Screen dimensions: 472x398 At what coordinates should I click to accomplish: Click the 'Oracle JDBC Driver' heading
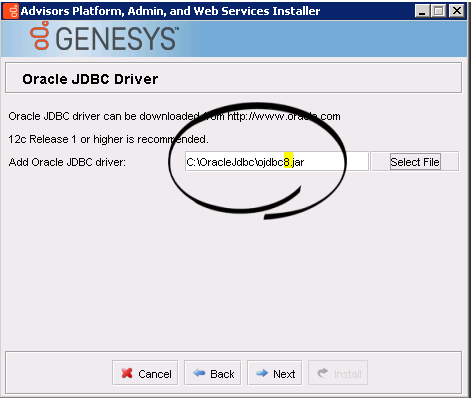click(x=90, y=79)
